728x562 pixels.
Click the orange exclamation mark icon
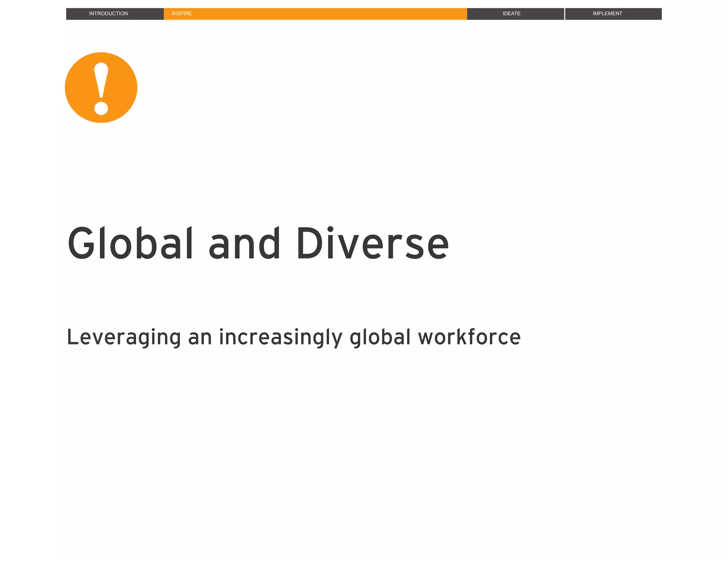point(101,88)
